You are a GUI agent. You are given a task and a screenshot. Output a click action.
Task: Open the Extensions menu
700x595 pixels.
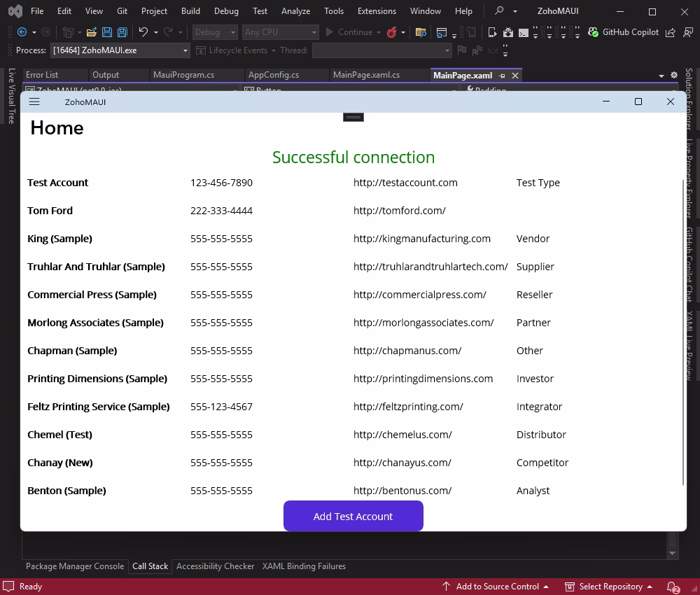(377, 11)
